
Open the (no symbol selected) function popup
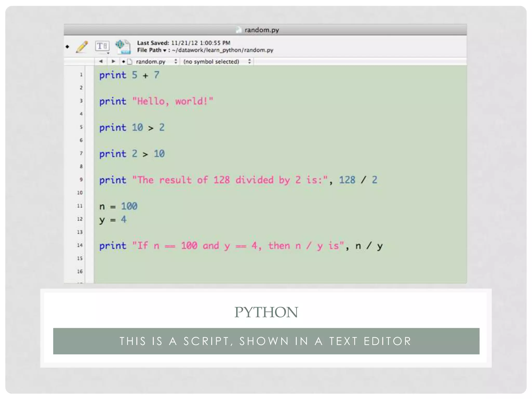[x=217, y=62]
